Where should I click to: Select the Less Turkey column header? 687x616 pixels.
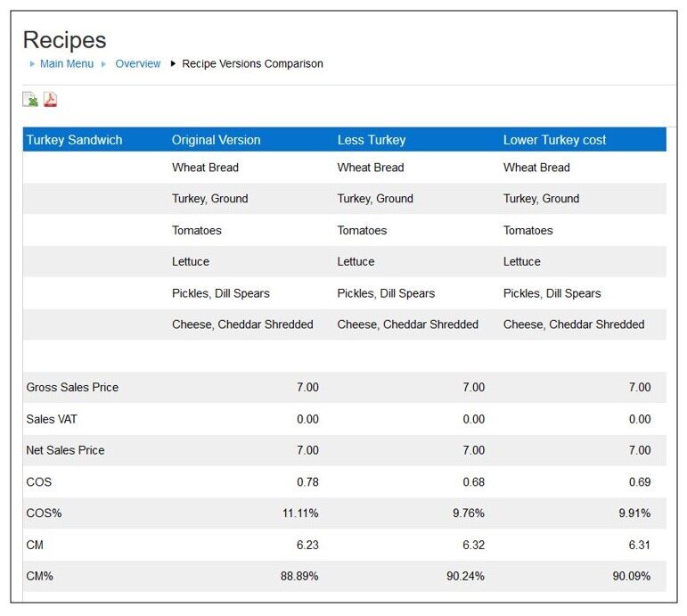(371, 140)
